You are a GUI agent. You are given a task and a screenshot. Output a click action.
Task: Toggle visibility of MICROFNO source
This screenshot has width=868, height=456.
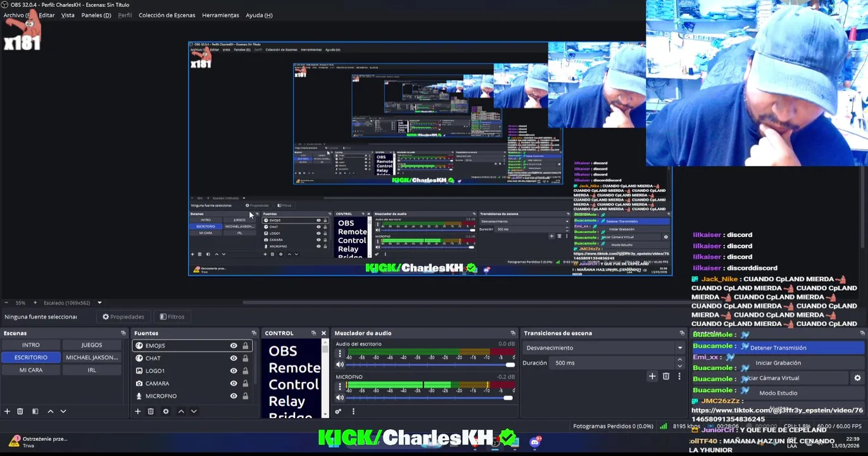[x=234, y=396]
